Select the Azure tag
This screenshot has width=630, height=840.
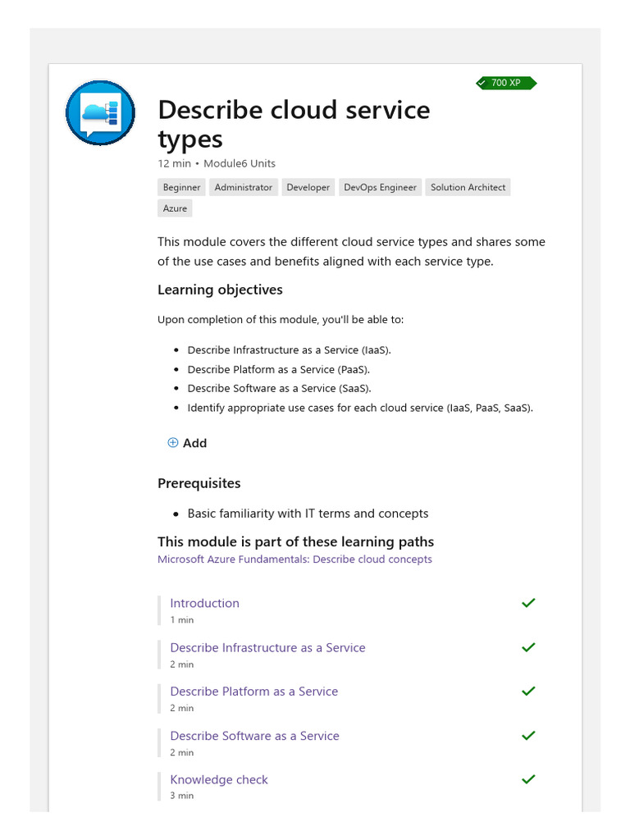click(175, 208)
